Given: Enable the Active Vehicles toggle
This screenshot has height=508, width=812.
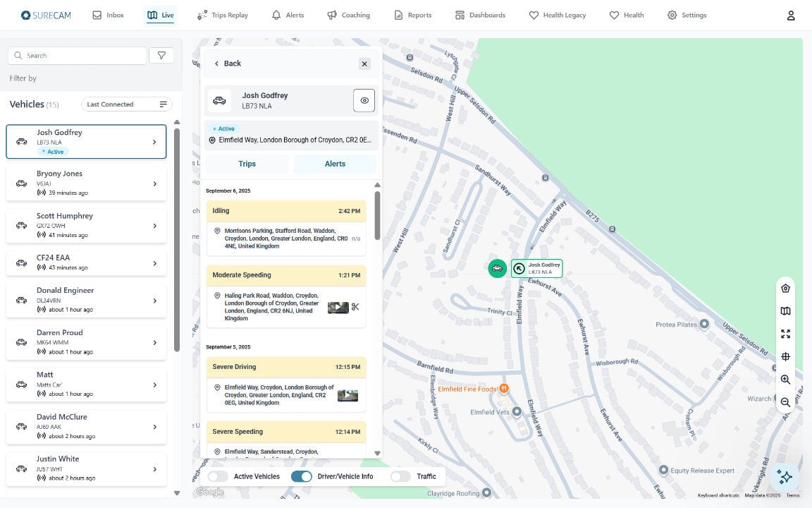Looking at the screenshot, I should tap(219, 476).
